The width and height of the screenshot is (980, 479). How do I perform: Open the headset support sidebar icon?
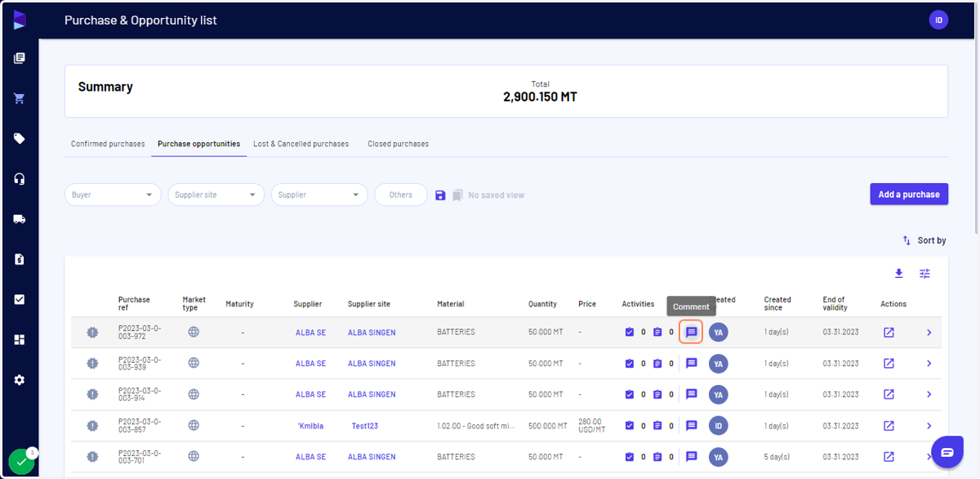[x=20, y=179]
